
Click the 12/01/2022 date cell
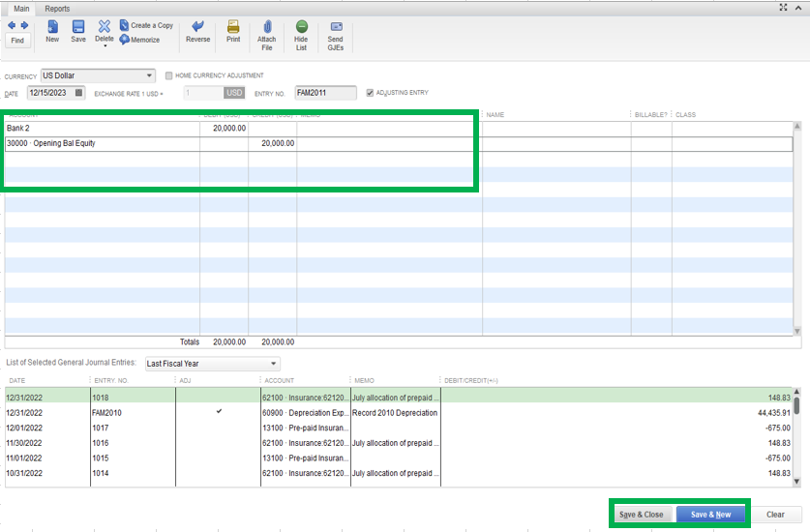coord(24,428)
